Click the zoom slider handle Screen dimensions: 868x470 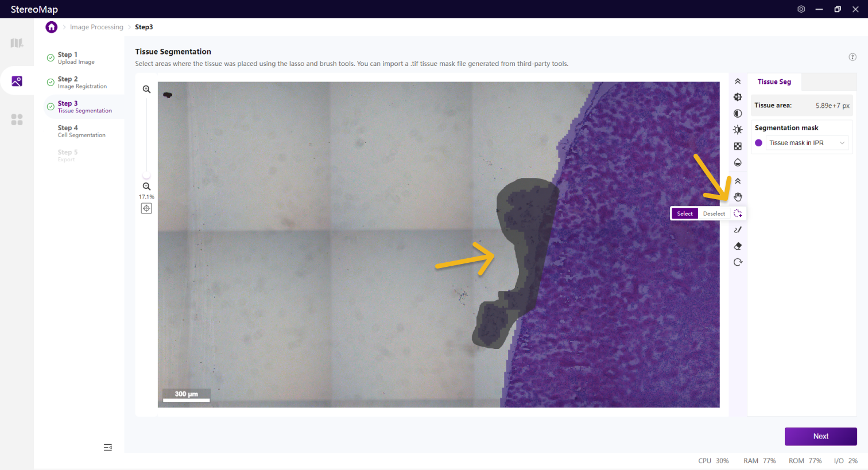(146, 176)
